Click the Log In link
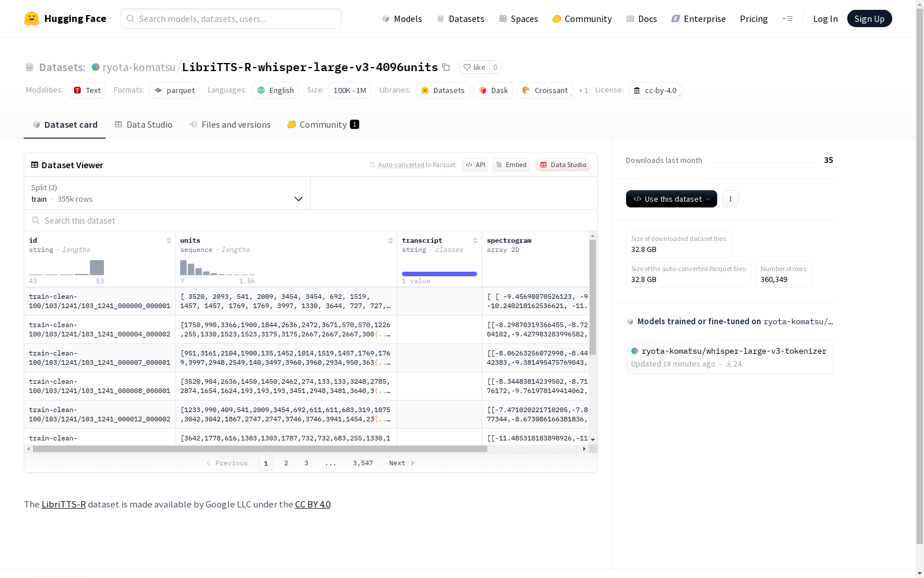 825,18
